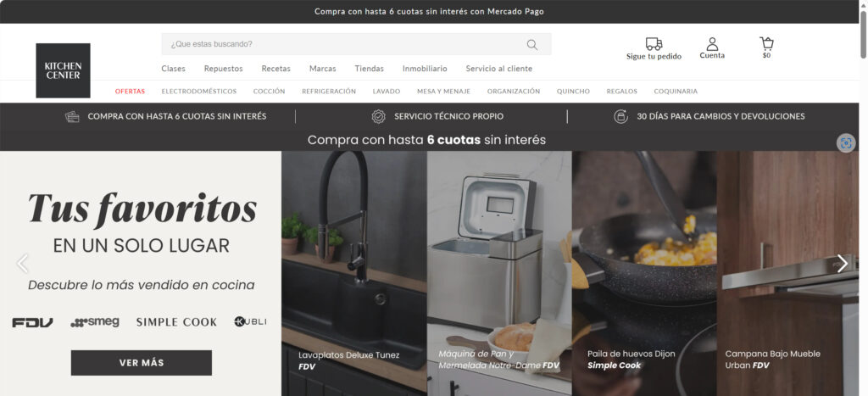
Task: Open the ORGANIZACIÓN category
Action: click(514, 92)
